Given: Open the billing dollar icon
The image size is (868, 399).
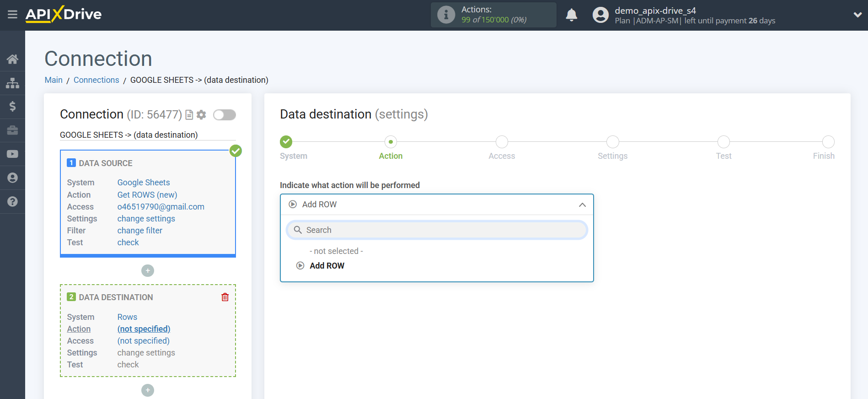Looking at the screenshot, I should [12, 107].
